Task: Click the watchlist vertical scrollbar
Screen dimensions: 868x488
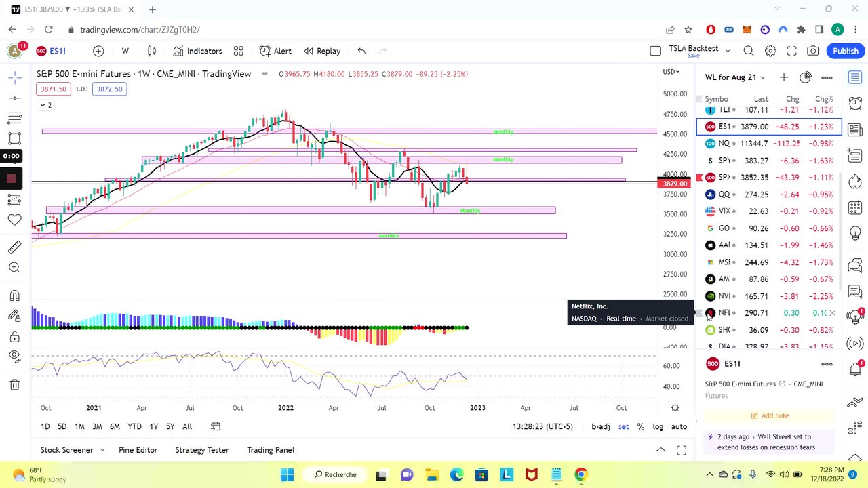Action: pyautogui.click(x=840, y=230)
